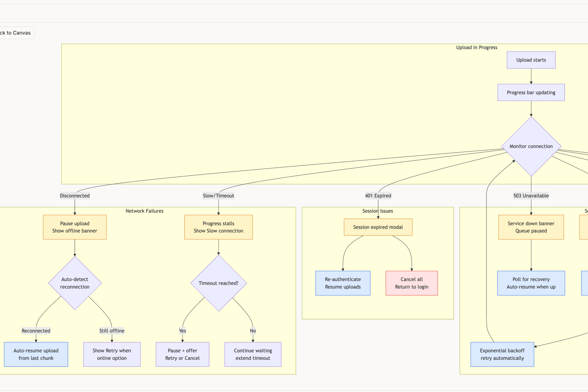
Task: Select the 401 Expired edge label
Action: click(x=378, y=196)
